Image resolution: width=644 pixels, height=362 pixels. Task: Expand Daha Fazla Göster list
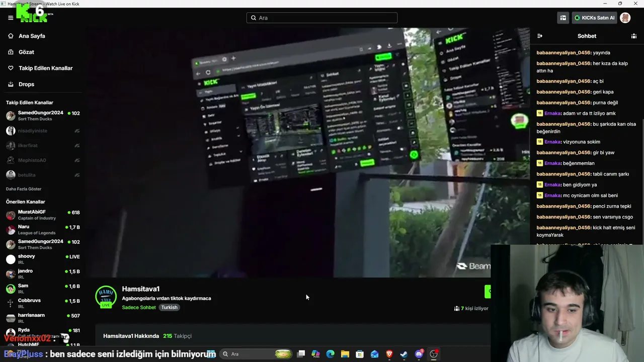pos(24,189)
